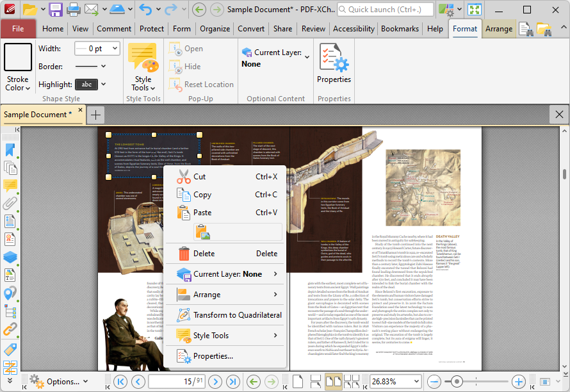Open the Comments pane from sidebar
The width and height of the screenshot is (570, 392).
(10, 186)
